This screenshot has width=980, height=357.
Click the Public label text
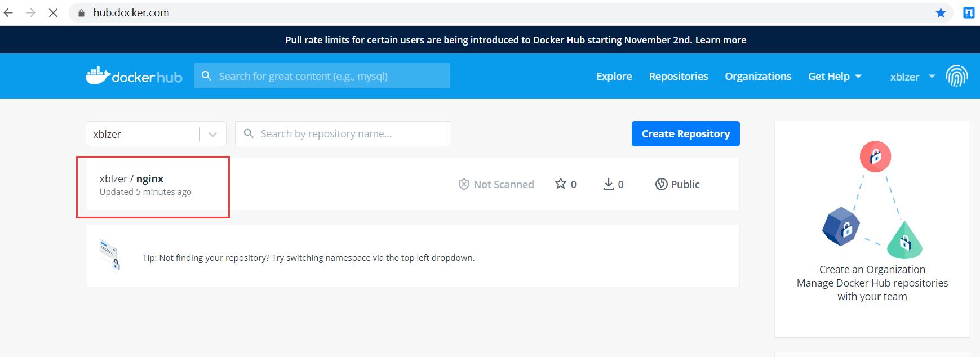pyautogui.click(x=685, y=184)
